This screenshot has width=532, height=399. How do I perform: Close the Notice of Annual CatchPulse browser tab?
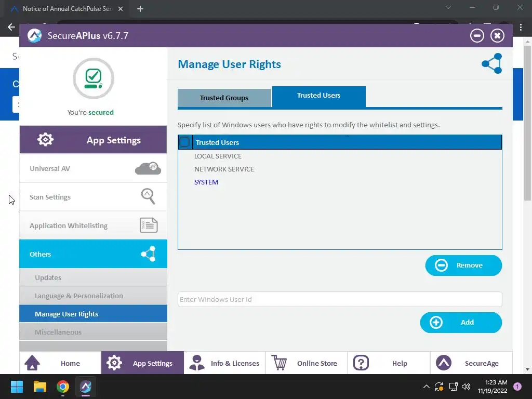pyautogui.click(x=121, y=9)
